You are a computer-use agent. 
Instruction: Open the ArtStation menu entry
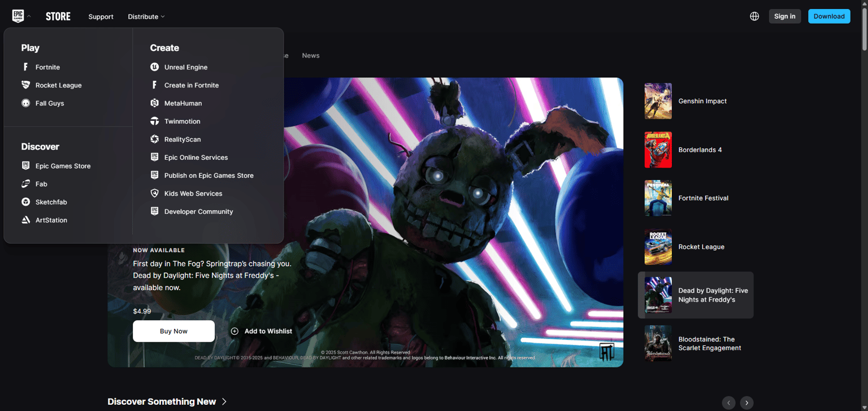click(x=51, y=220)
